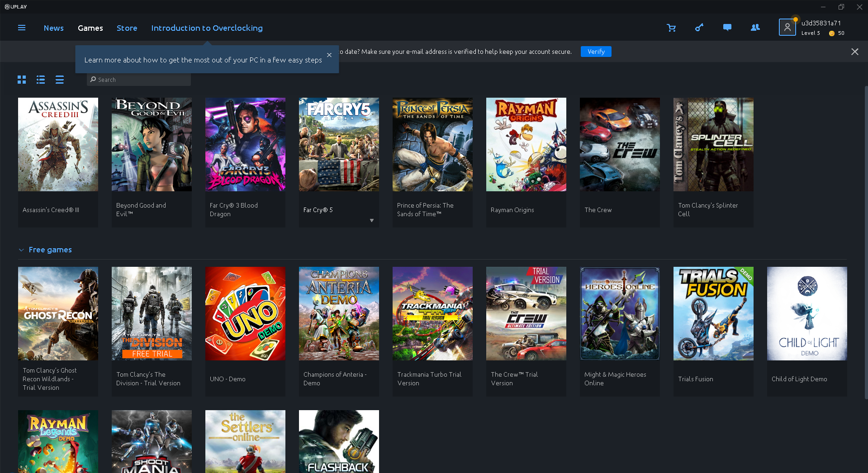The height and width of the screenshot is (473, 868).
Task: Click the vertical scrollbar on the right
Action: pos(866,242)
